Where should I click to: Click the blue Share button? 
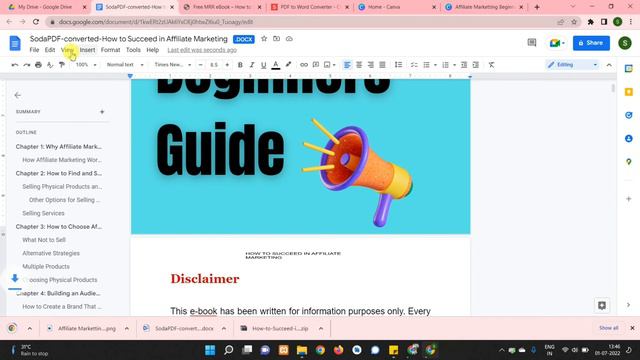pos(591,43)
